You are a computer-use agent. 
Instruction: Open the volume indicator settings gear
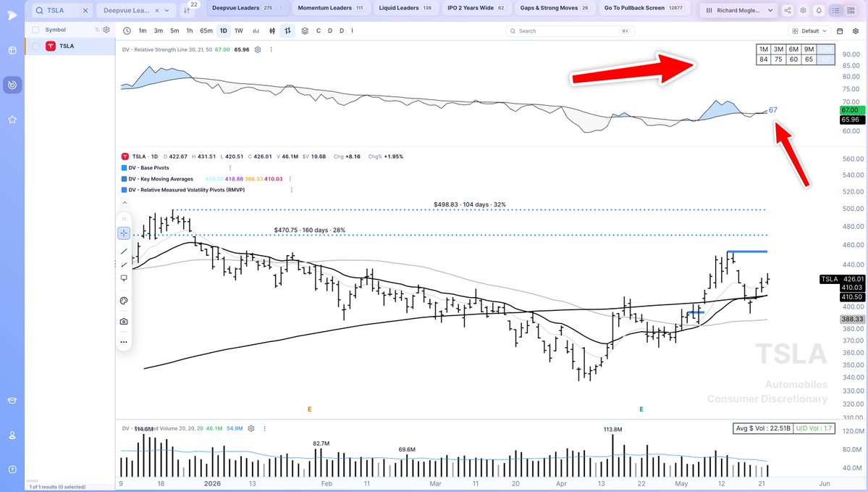(251, 428)
